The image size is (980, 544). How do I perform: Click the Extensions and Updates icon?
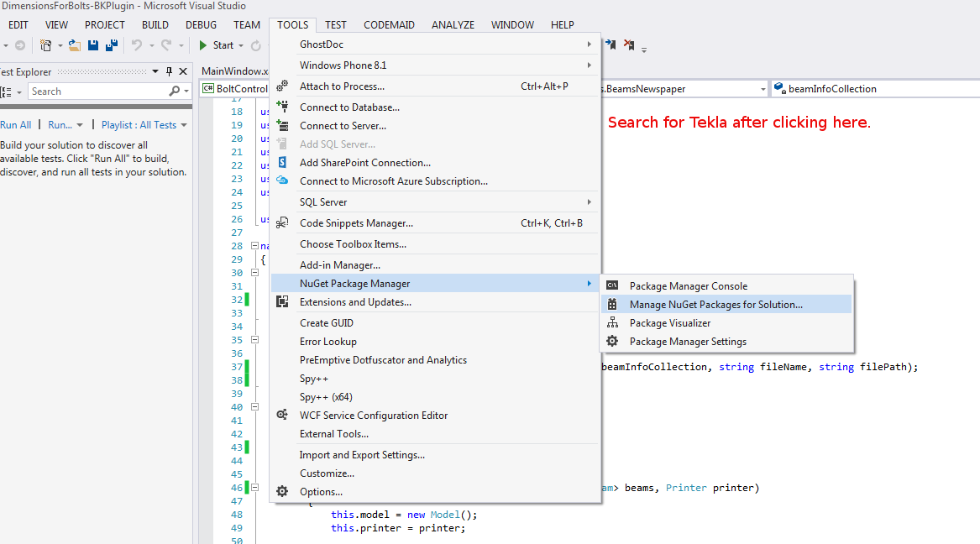pos(282,302)
